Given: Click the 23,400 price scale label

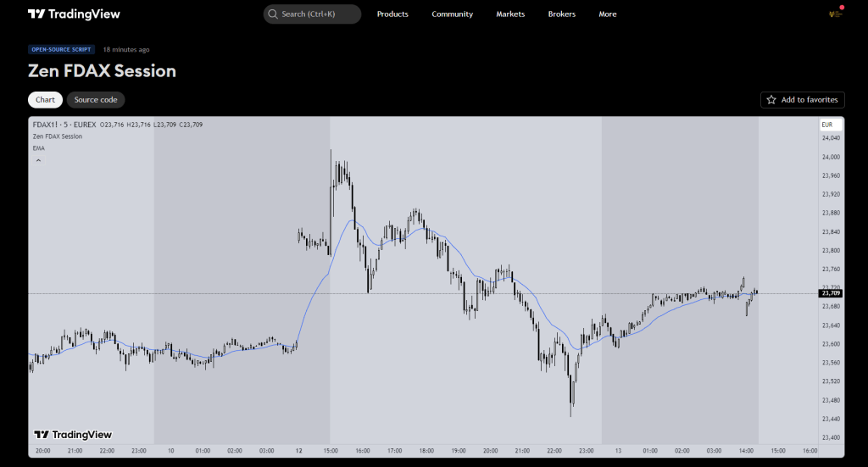Looking at the screenshot, I should (x=831, y=437).
